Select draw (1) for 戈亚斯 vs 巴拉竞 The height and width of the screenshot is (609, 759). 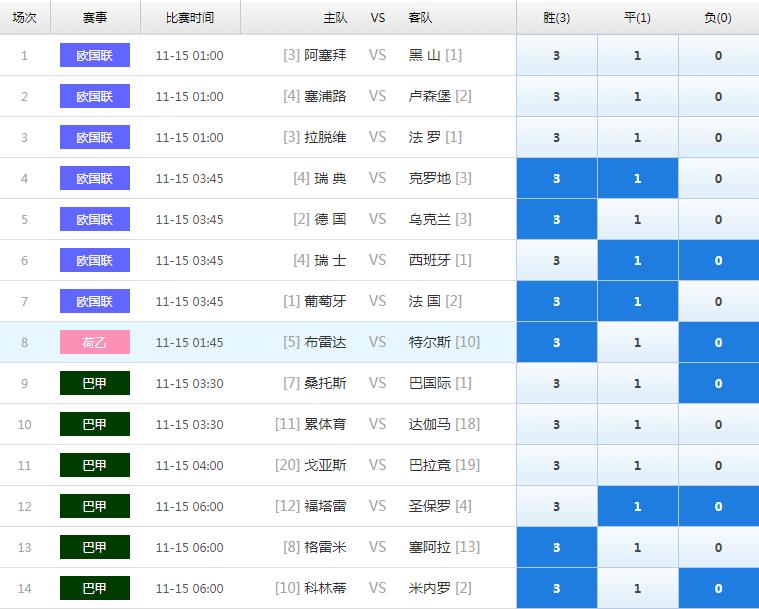click(638, 465)
